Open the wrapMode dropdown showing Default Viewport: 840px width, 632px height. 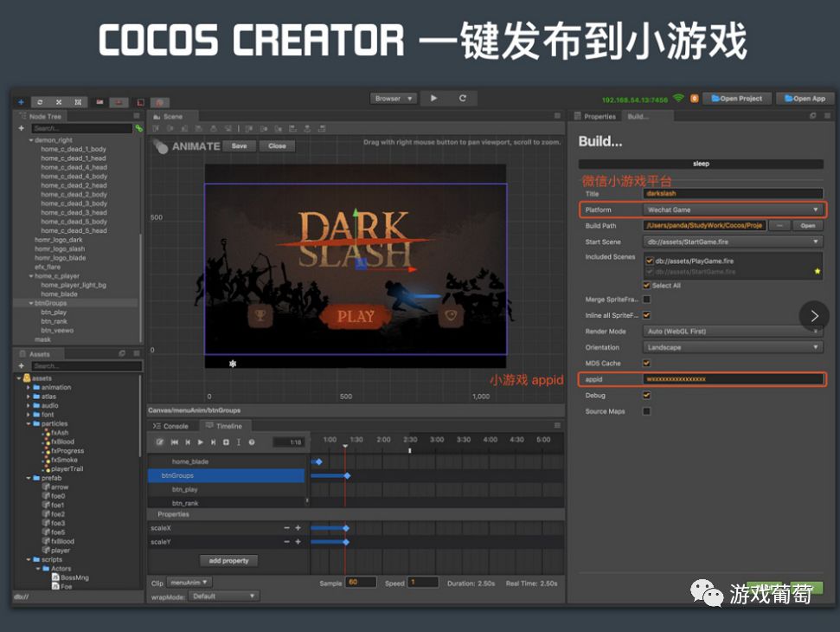[x=224, y=597]
